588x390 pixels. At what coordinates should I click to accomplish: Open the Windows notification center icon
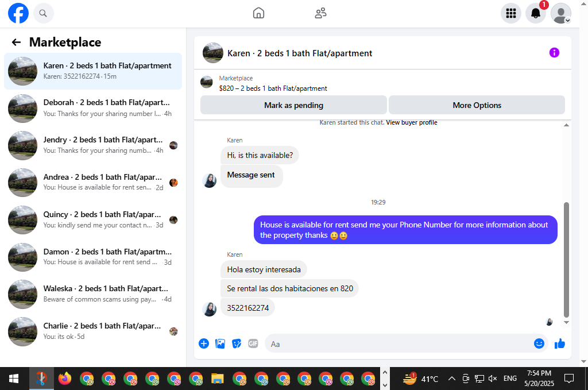click(569, 379)
